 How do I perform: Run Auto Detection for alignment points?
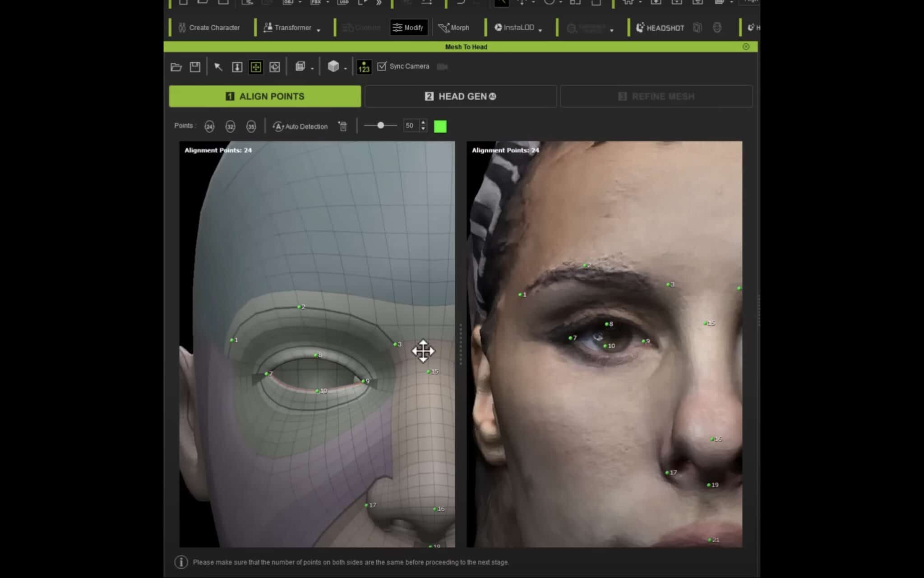(x=300, y=126)
